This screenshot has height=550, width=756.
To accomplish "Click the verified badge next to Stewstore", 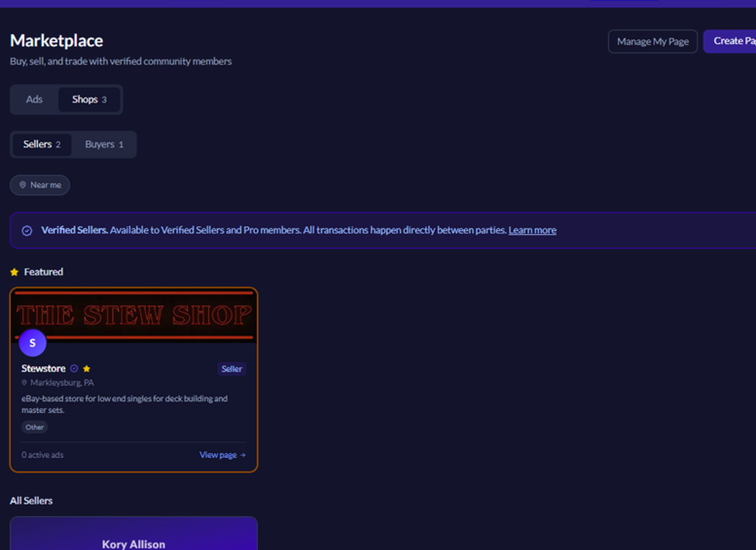I will tap(74, 368).
